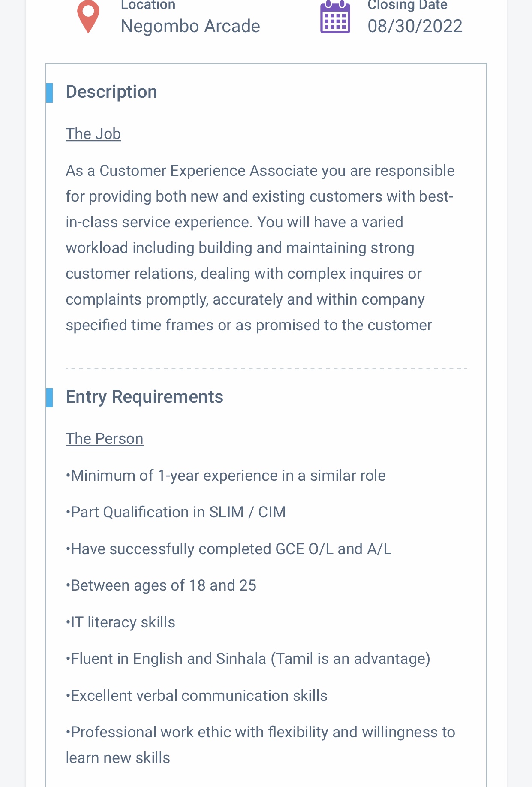532x787 pixels.
Task: Select the Negombo Arcade location text
Action: [190, 26]
